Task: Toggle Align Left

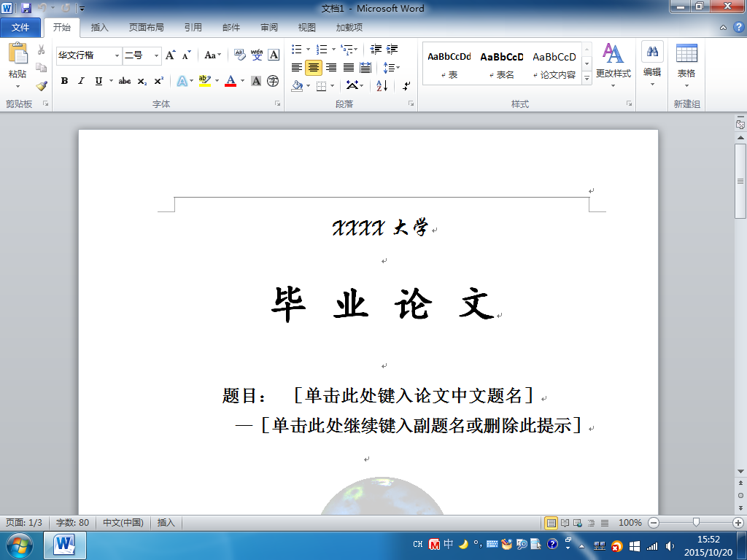Action: 297,68
